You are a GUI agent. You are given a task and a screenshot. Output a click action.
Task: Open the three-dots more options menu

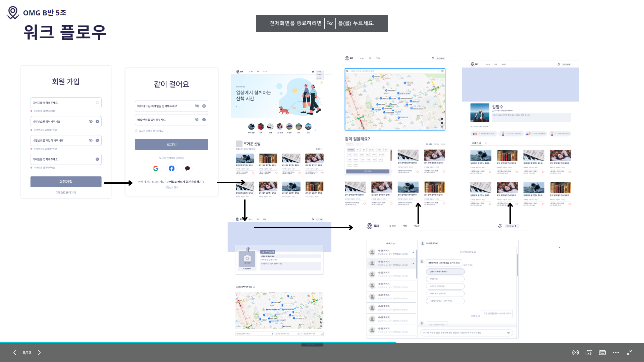616,353
